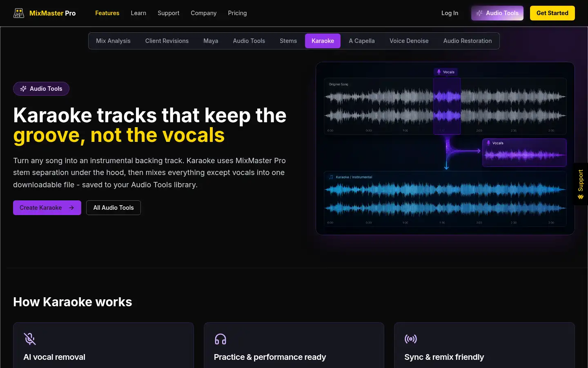Click the broadcast icon for Sync & remix friendly

tap(411, 339)
